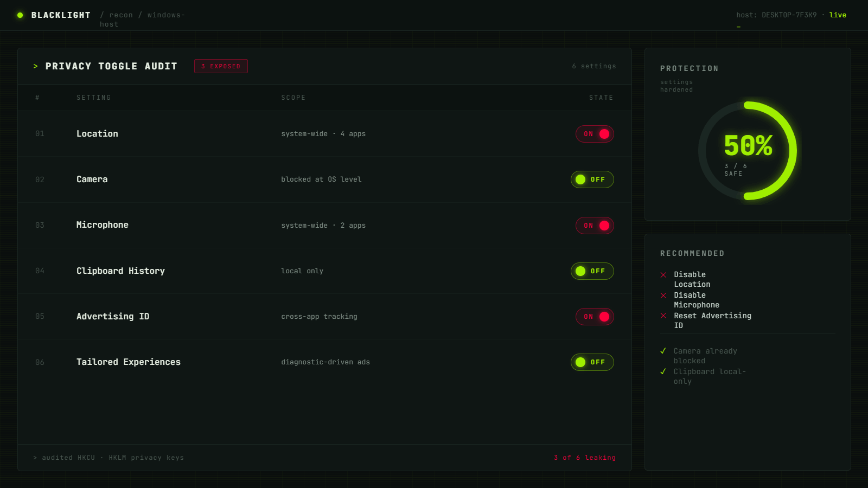Image resolution: width=868 pixels, height=488 pixels.
Task: Click the red X next to Disable Microphone
Action: (x=663, y=296)
